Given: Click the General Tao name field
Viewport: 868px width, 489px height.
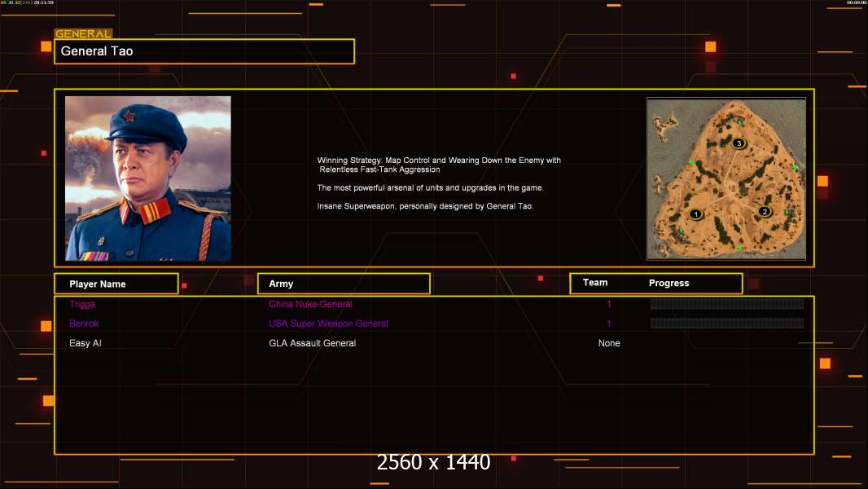Looking at the screenshot, I should tap(204, 51).
